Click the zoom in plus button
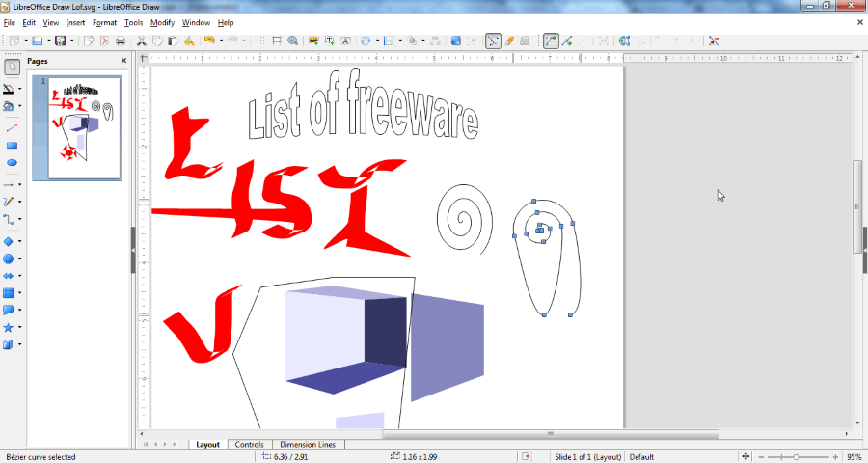Viewport: 868px width, 463px height. pos(835,457)
